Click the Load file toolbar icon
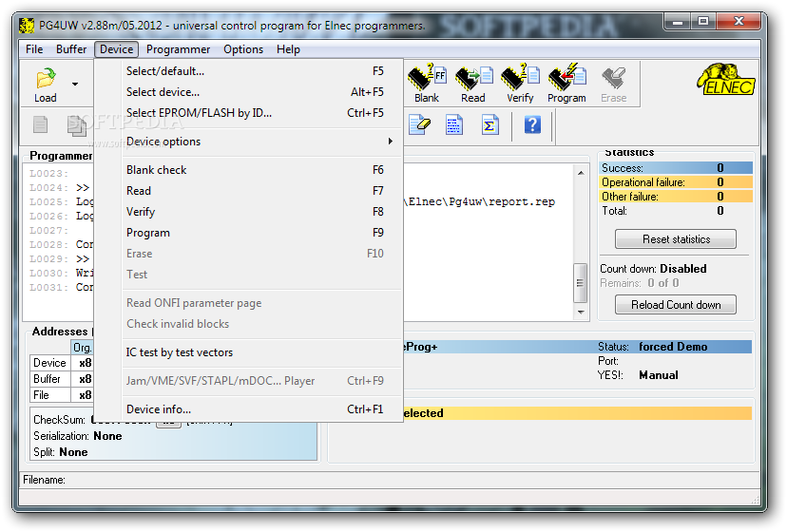Screen dimensions: 787x532 [46, 85]
